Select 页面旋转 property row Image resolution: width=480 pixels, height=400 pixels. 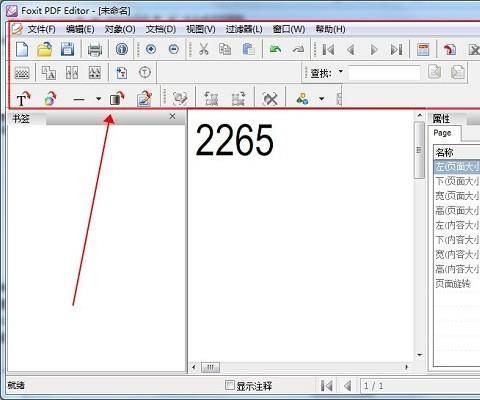(457, 284)
